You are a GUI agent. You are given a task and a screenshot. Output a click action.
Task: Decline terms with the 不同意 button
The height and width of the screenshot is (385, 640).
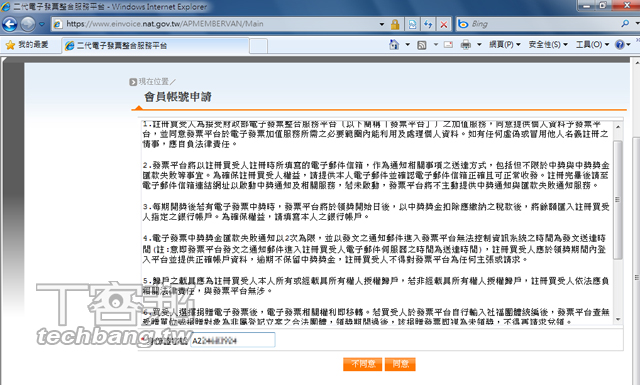click(362, 364)
